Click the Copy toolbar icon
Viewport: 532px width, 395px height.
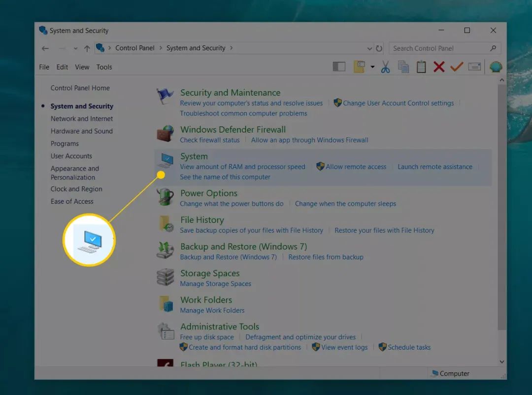[403, 67]
